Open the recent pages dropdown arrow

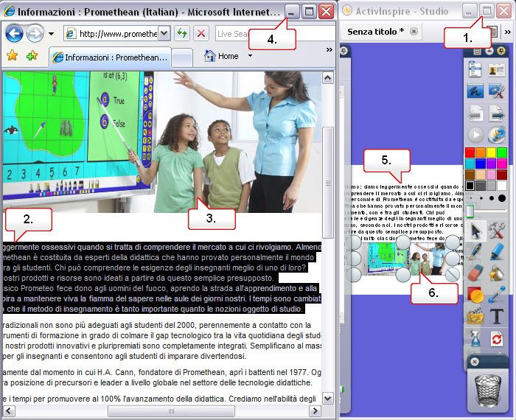tap(51, 34)
